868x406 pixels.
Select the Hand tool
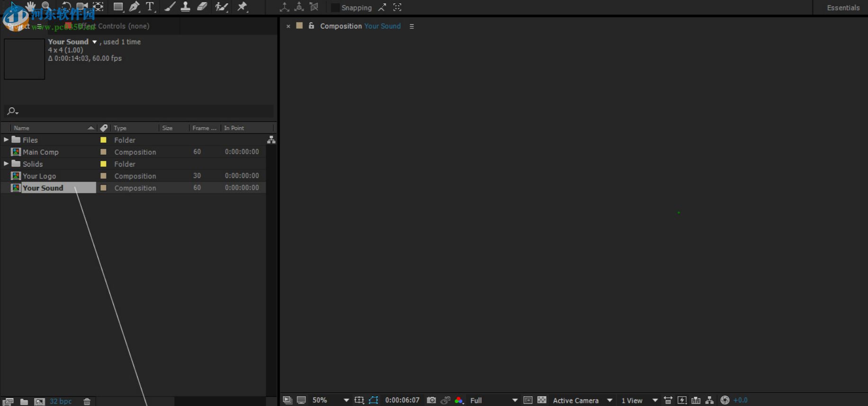coord(31,7)
